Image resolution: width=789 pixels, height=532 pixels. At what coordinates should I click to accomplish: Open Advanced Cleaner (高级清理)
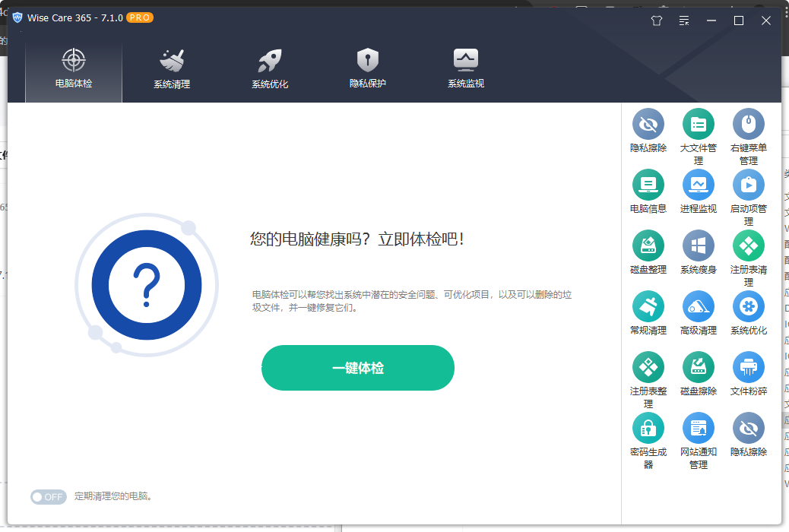(x=698, y=307)
